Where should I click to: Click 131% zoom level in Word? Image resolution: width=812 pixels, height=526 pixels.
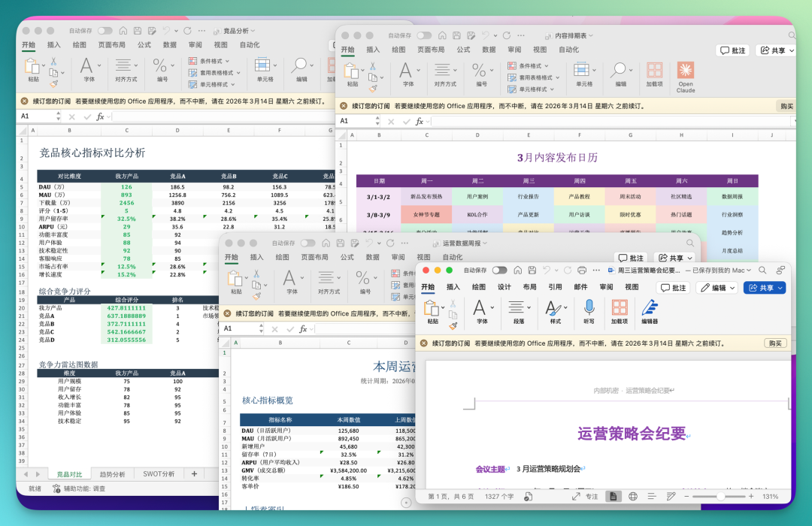771,497
